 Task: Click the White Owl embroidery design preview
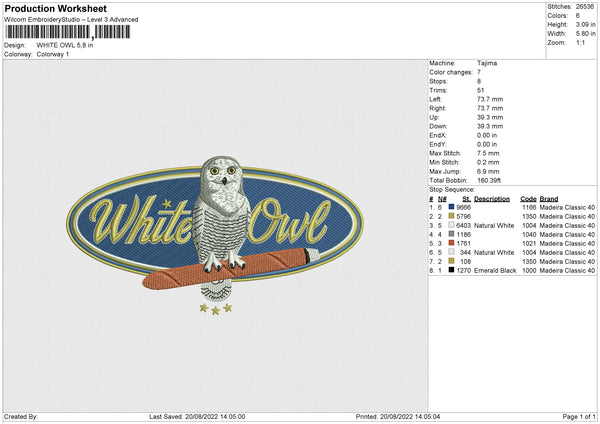(x=215, y=234)
